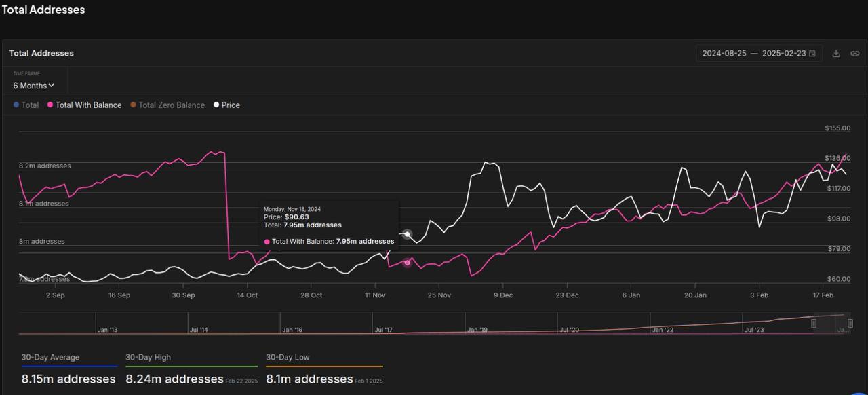868x395 pixels.
Task: Click the white Price legend dot
Action: coord(216,105)
